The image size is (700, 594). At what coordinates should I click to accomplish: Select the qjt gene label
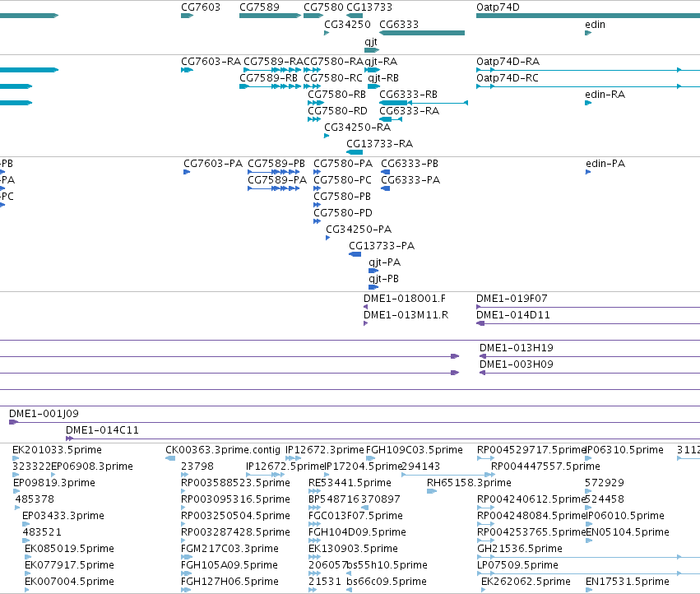tap(371, 41)
